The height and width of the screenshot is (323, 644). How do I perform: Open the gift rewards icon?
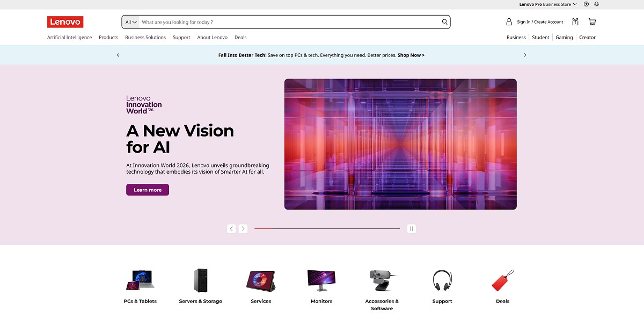tap(575, 22)
